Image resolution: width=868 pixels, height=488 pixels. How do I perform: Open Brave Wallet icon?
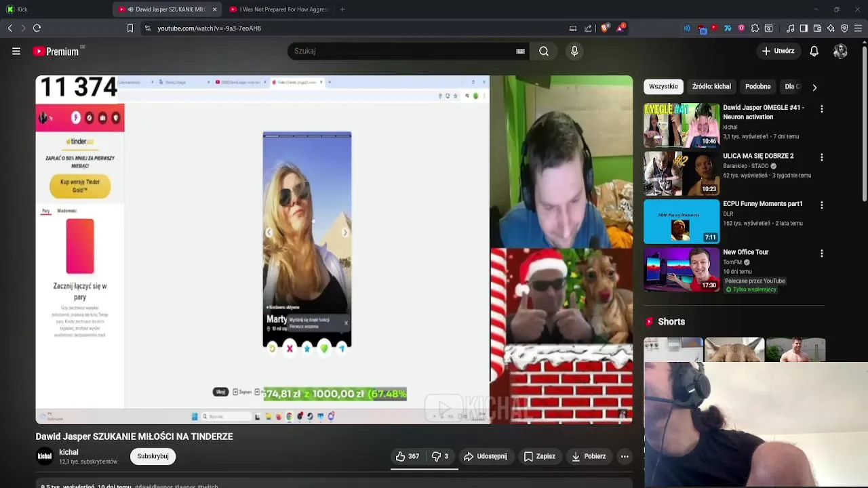pos(817,28)
